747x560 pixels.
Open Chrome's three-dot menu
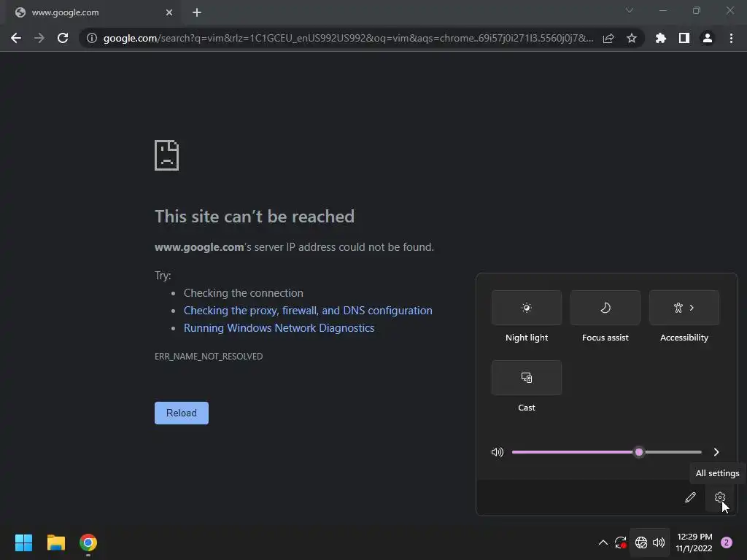[731, 38]
